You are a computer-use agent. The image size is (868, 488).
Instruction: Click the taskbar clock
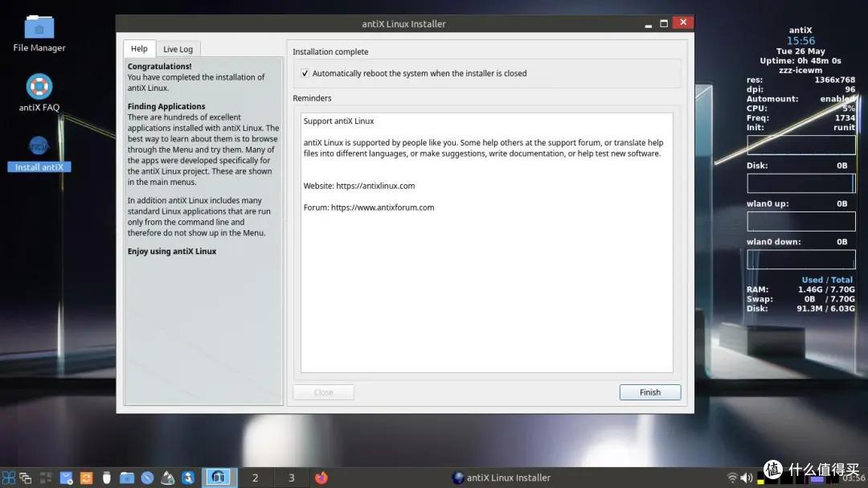[854, 478]
